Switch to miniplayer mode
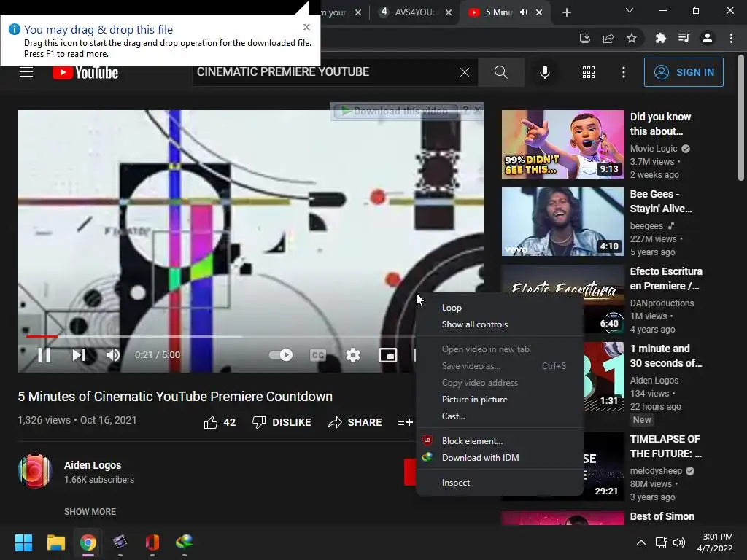This screenshot has height=560, width=747. tap(388, 355)
